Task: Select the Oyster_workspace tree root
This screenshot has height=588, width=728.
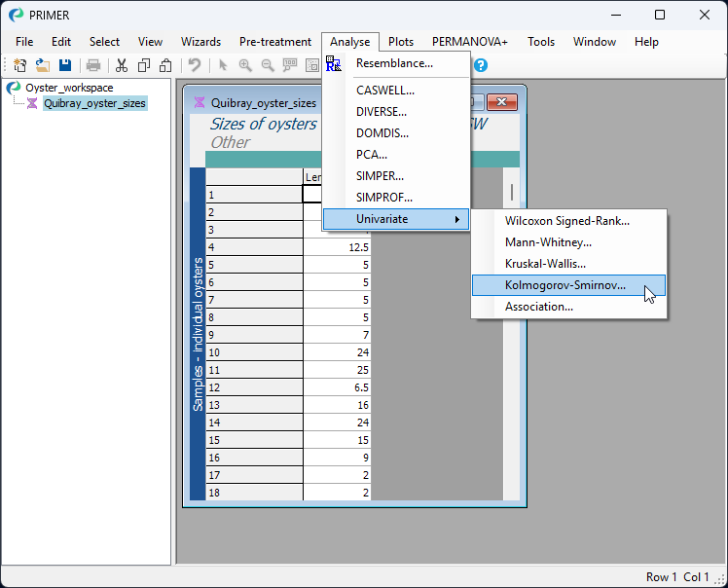Action: pos(69,88)
